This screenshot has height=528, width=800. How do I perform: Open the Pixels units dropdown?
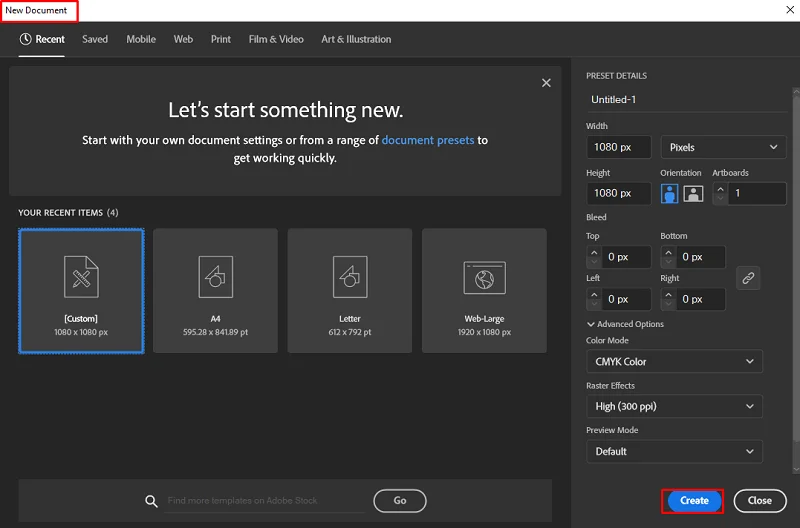tap(723, 147)
